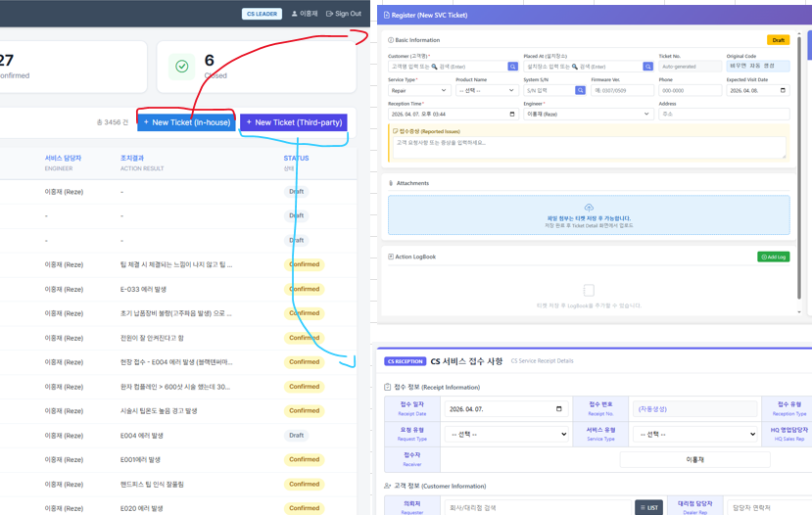This screenshot has width=812, height=515.
Task: Click the green check icon on Closed card
Action: pyautogui.click(x=181, y=66)
